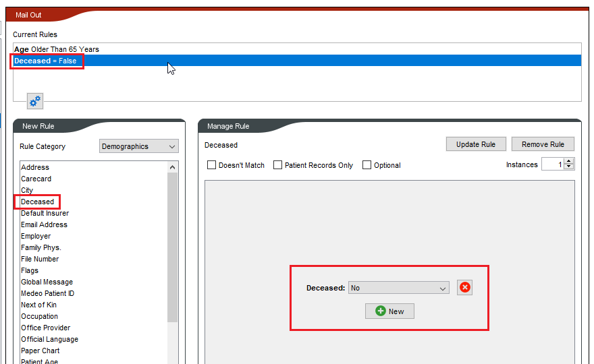Select Family Phys. from the rule list
The width and height of the screenshot is (594, 364).
(40, 247)
